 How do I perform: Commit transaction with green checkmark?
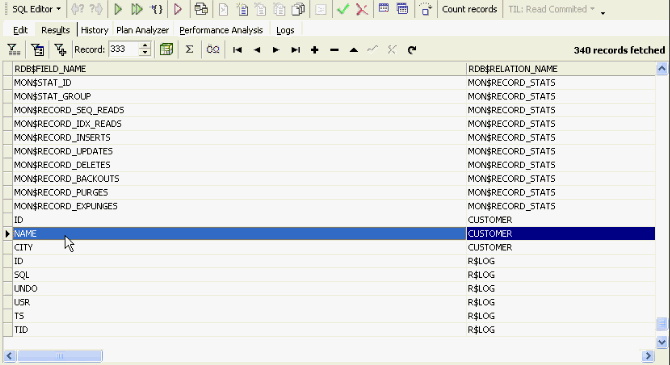(x=343, y=9)
